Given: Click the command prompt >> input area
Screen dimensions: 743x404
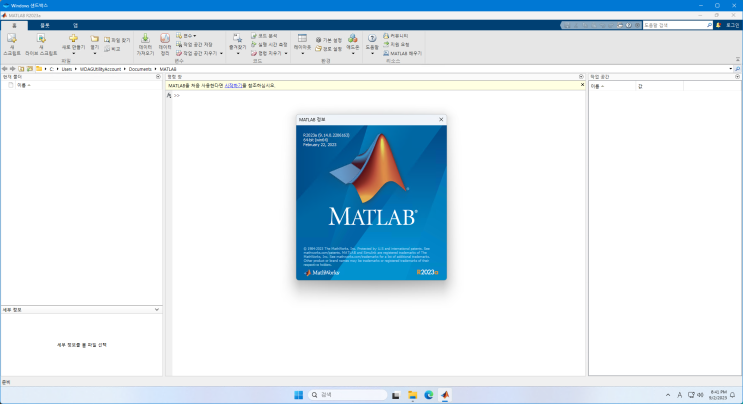Looking at the screenshot, I should [379, 96].
